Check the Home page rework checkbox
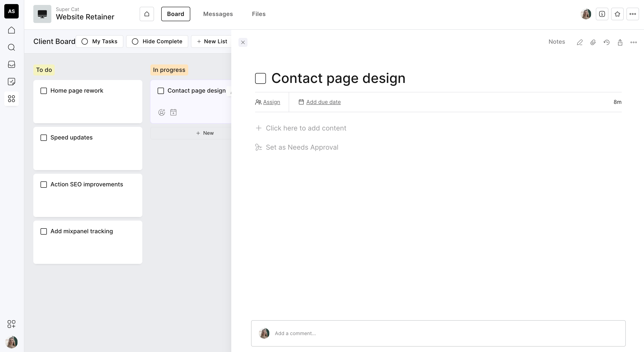The height and width of the screenshot is (352, 644). 44,91
